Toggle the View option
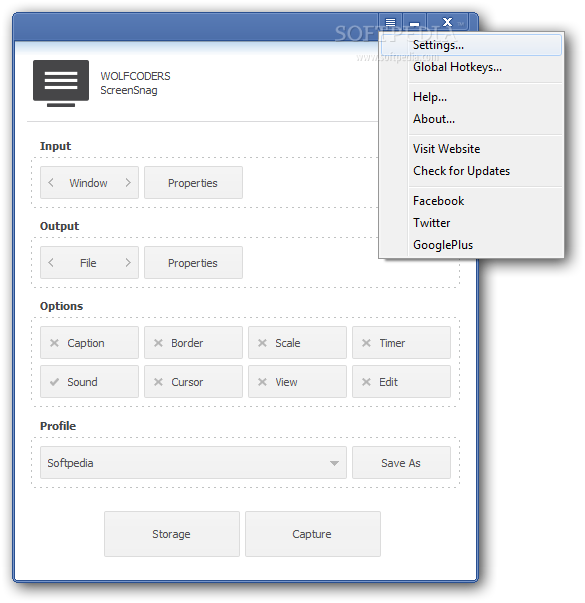 pyautogui.click(x=297, y=381)
